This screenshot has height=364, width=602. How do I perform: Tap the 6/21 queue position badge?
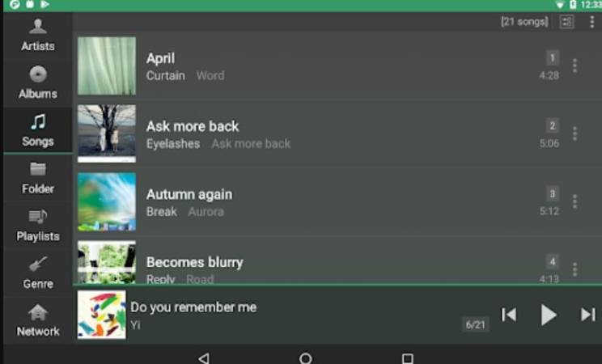[475, 325]
